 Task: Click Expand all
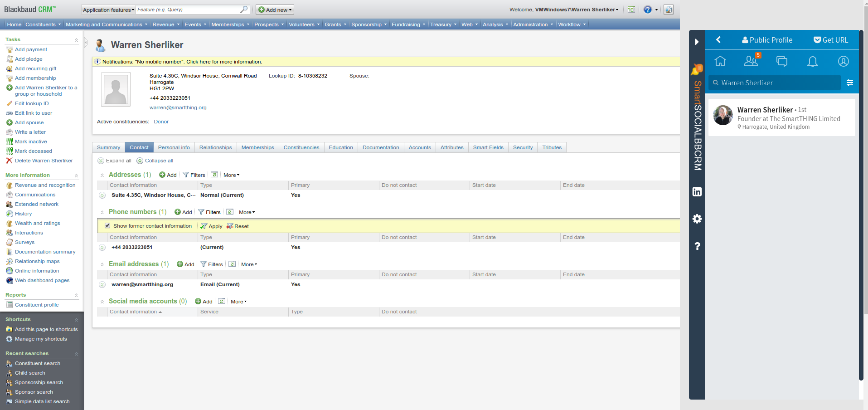click(x=115, y=161)
